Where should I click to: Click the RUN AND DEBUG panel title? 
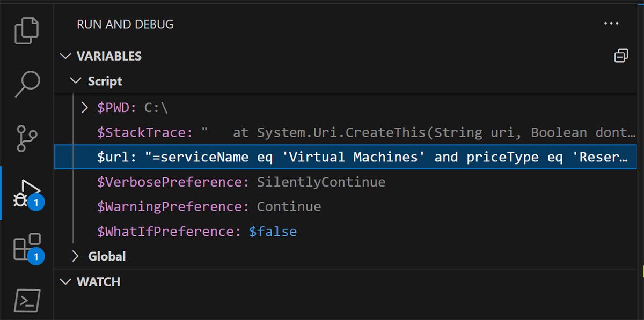tap(125, 24)
